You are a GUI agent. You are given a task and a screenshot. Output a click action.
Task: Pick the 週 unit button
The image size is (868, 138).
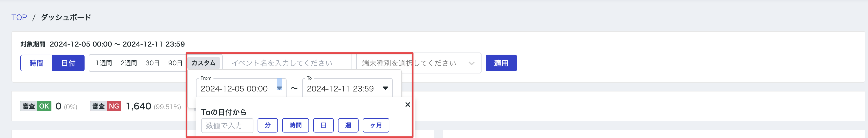click(x=348, y=125)
